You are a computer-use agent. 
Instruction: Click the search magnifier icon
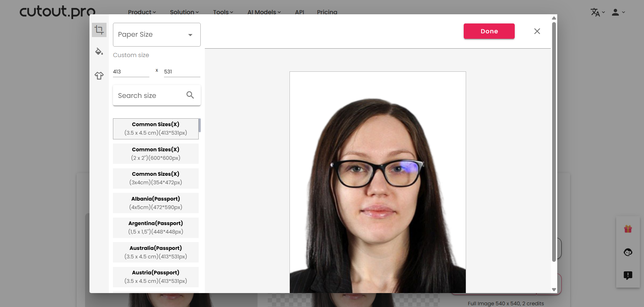pos(190,95)
